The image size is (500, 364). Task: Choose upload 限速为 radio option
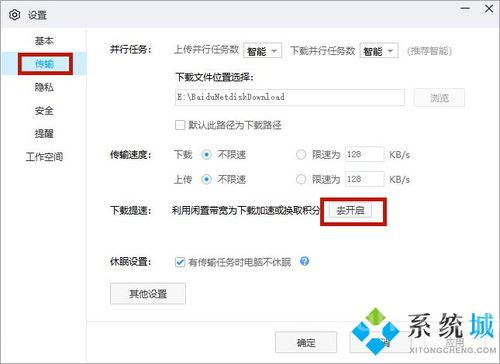(301, 179)
